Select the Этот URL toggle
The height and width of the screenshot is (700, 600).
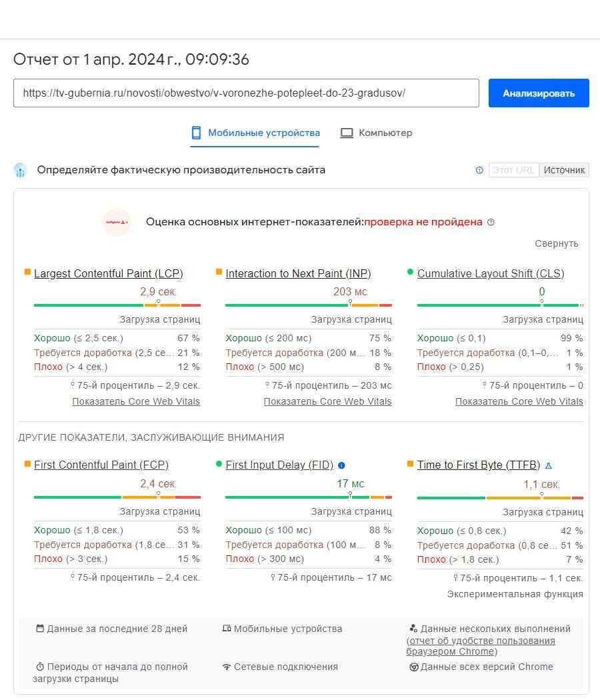coord(513,169)
